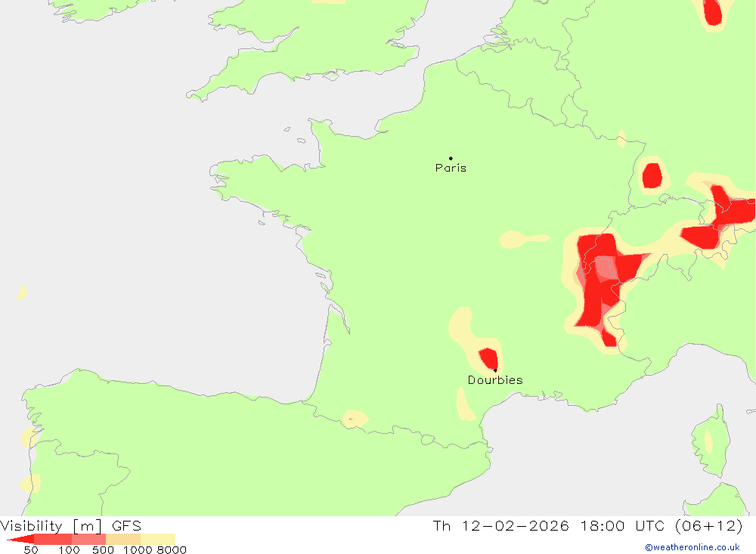Screen dimensions: 756x554
Task: Click the Dourbies location dot marker
Action: tap(495, 370)
